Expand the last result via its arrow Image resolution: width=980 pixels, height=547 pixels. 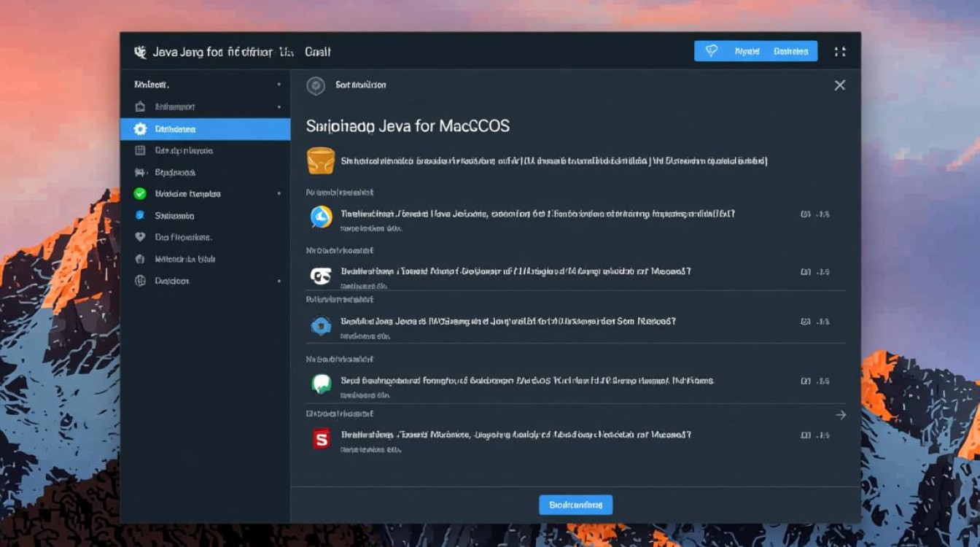840,414
